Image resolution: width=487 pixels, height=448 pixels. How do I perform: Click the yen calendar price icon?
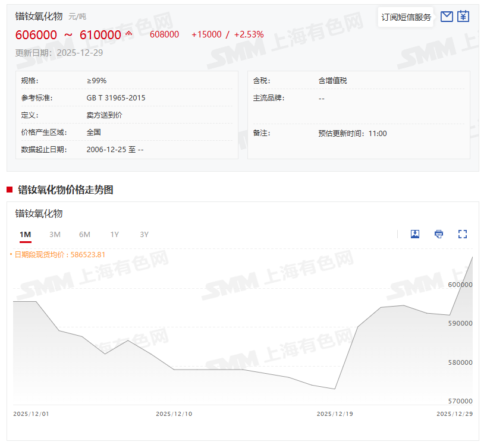[x=463, y=17]
